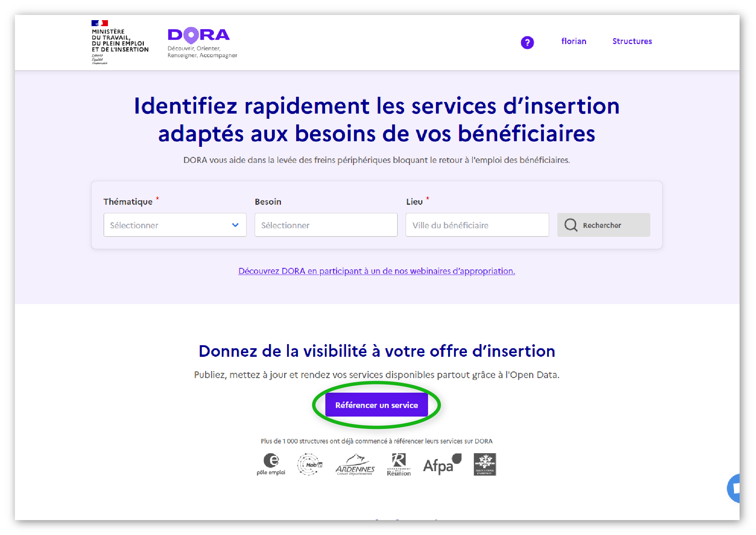Click 'Donnez de la visibilité' heading

click(x=377, y=351)
